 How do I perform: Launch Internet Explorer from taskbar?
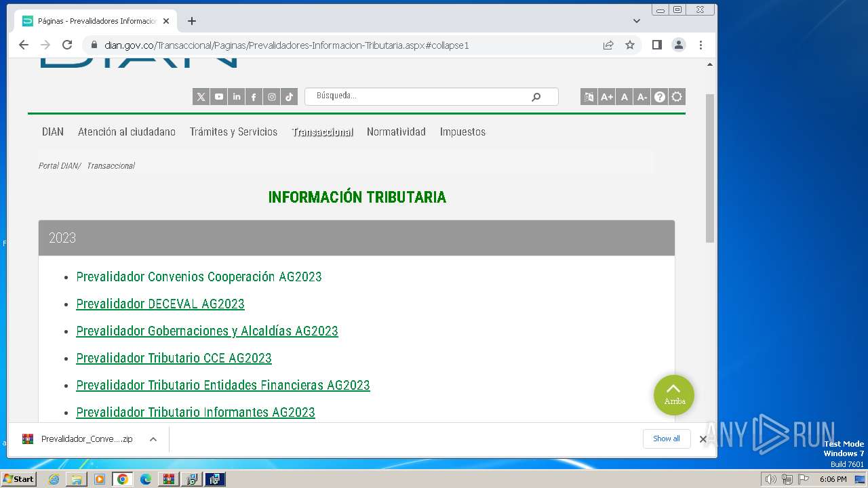tap(54, 479)
